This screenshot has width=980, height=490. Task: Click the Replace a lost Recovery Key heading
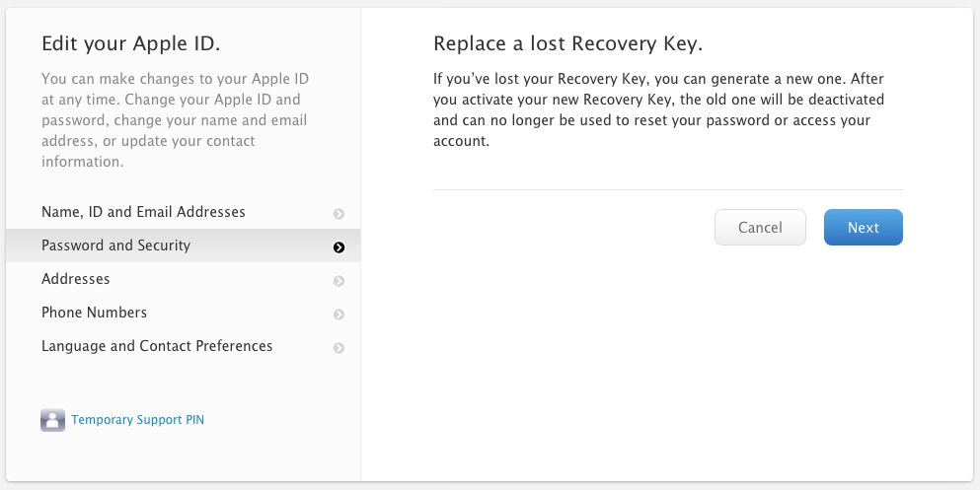(x=573, y=45)
